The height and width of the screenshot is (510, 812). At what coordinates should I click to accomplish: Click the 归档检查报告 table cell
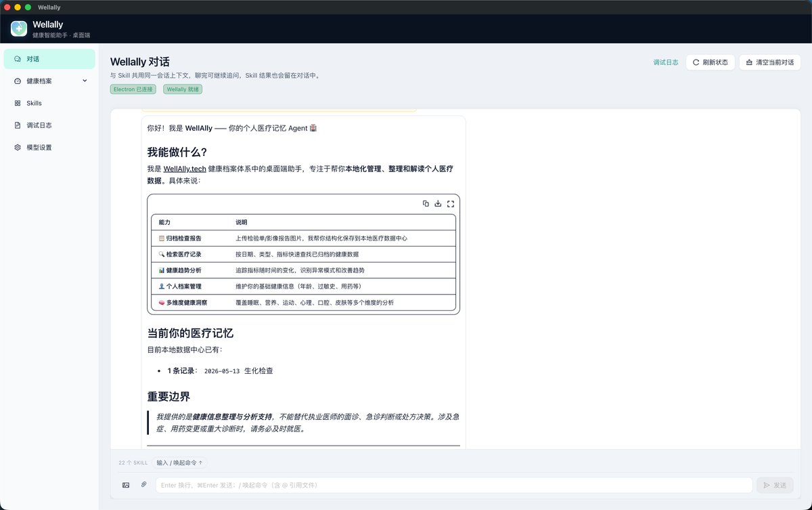click(191, 238)
